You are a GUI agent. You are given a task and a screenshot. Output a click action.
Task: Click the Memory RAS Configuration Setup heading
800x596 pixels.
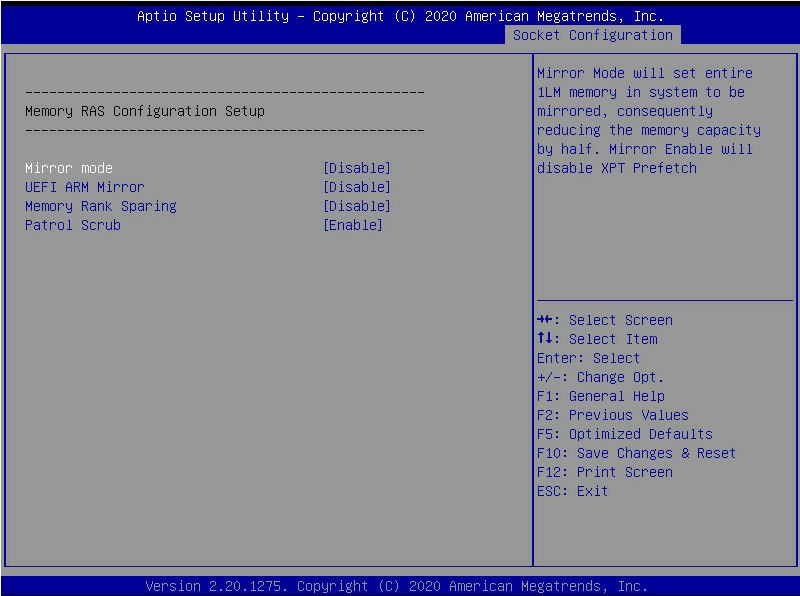point(145,111)
